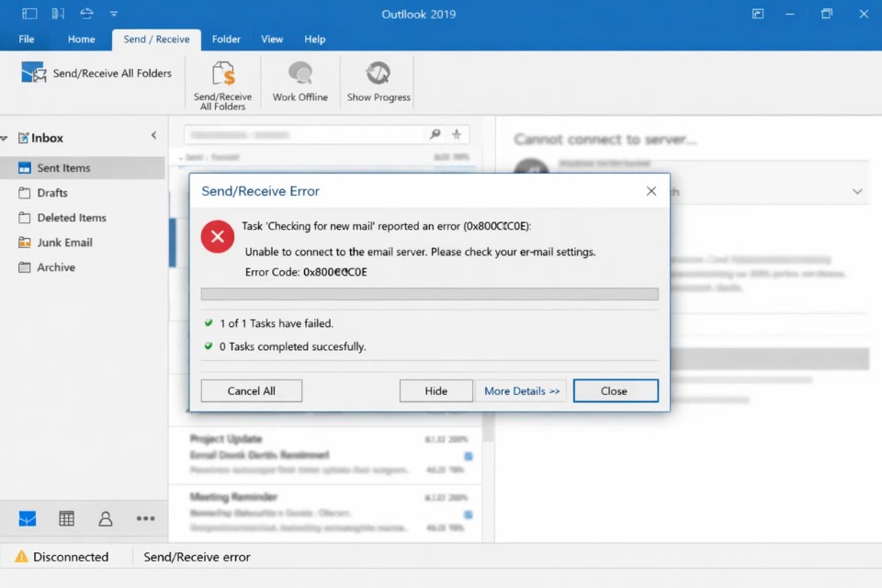Click the task progress bar in the dialog
This screenshot has width=882, height=588.
coord(429,294)
